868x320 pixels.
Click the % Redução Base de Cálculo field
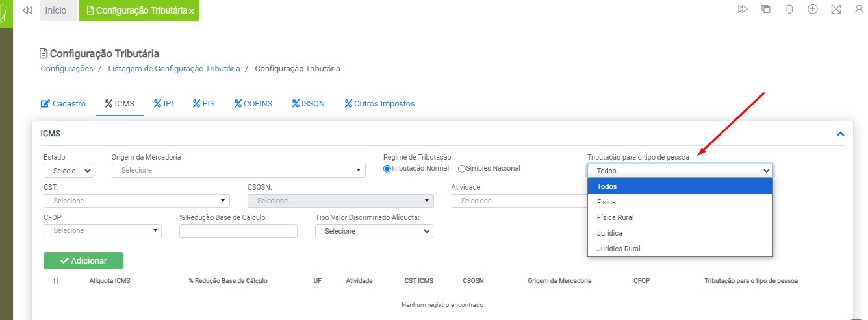coord(238,230)
